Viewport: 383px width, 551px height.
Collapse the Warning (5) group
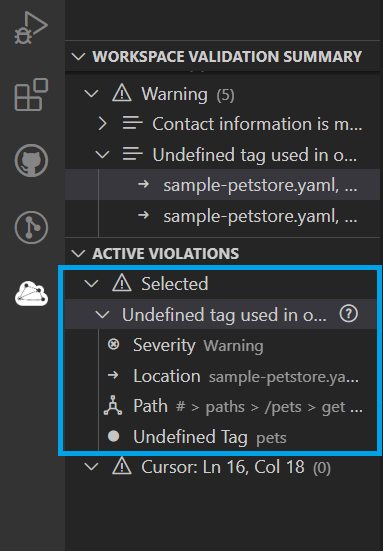click(91, 93)
